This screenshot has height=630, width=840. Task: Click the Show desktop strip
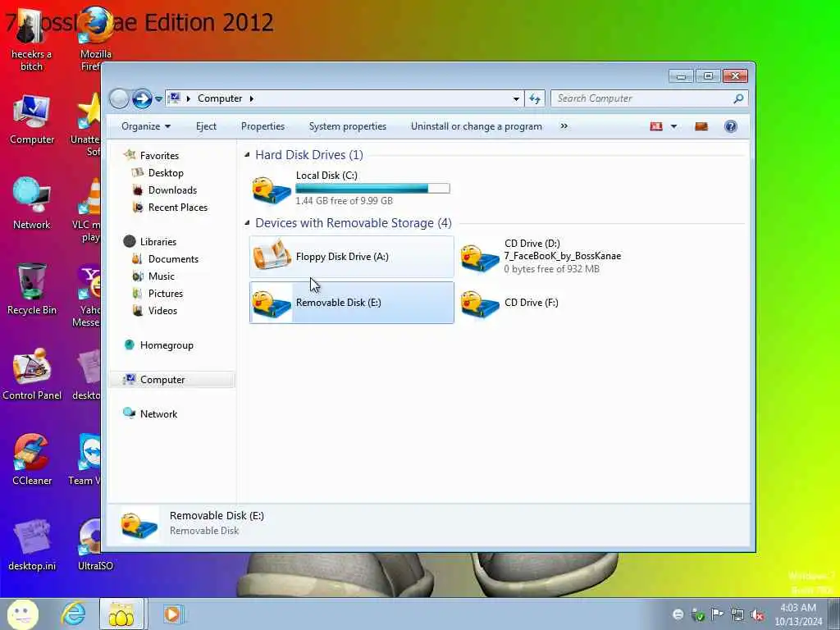(834, 614)
